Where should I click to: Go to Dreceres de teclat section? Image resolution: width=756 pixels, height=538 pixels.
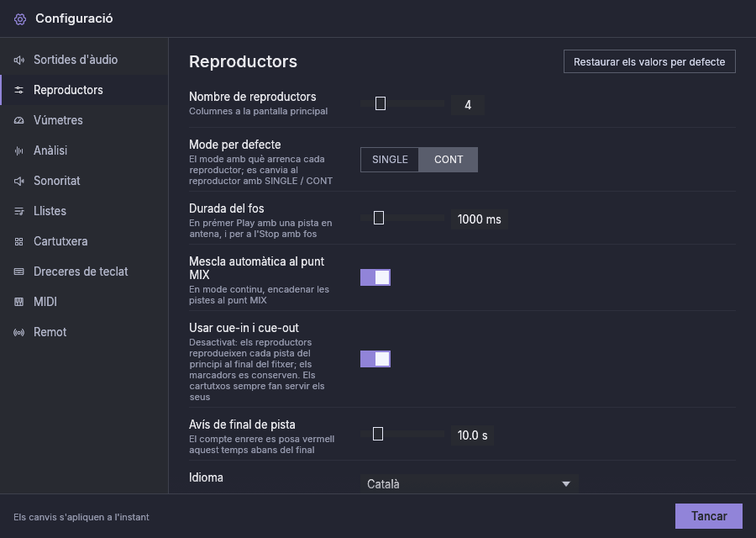click(x=84, y=272)
